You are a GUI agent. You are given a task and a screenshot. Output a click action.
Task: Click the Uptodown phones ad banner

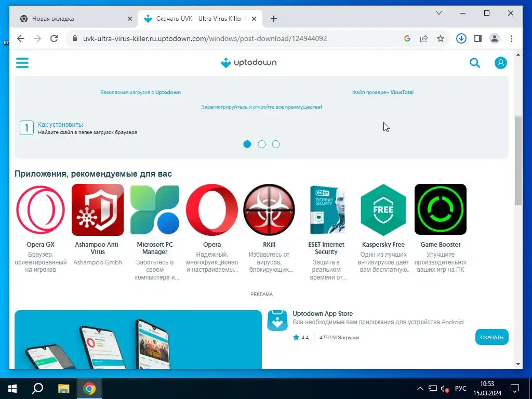(138, 339)
